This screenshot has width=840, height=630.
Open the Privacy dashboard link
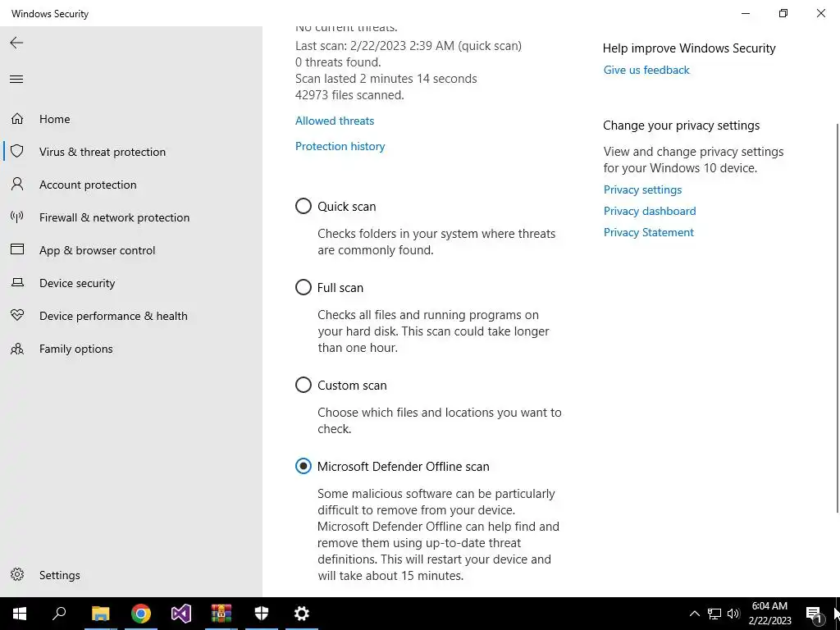pos(650,211)
